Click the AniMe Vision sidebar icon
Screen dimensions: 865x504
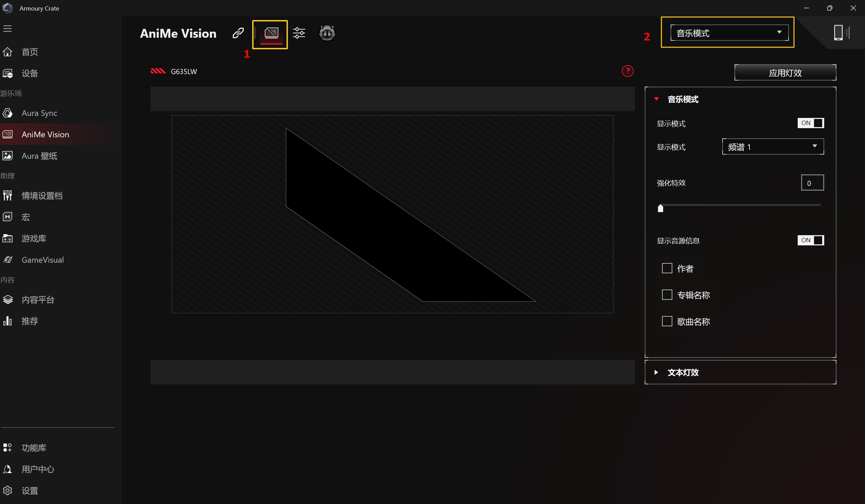pyautogui.click(x=7, y=134)
